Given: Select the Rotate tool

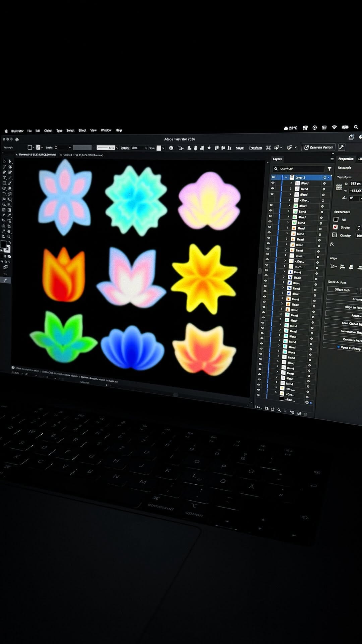Looking at the screenshot, I should coord(4,194).
